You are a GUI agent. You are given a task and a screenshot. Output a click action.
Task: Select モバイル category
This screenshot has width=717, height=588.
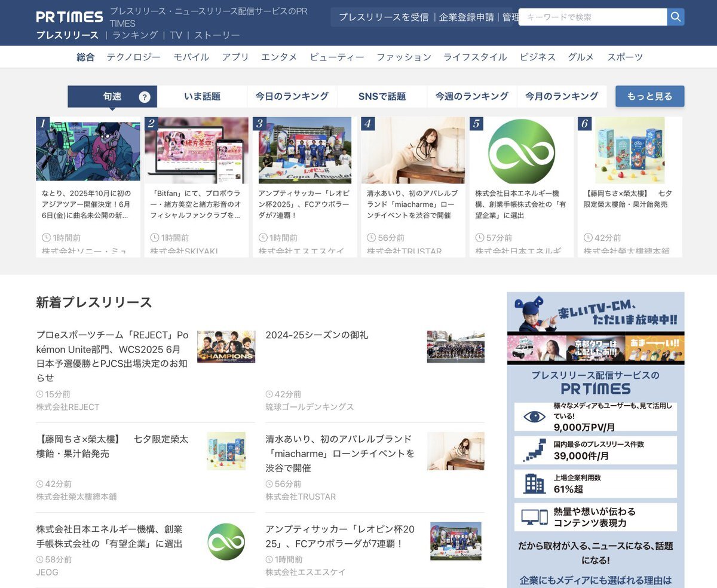[191, 57]
